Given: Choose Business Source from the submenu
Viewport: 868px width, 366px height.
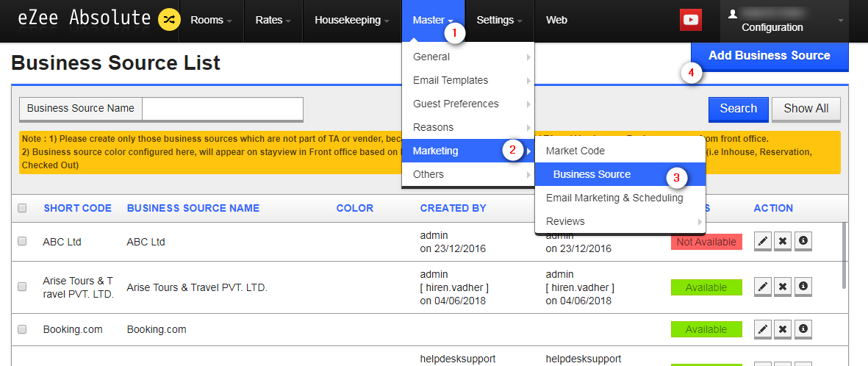Looking at the screenshot, I should [x=620, y=174].
